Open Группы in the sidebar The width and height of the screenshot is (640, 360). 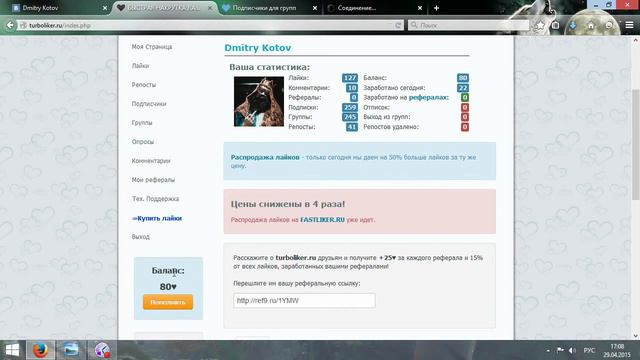pos(142,123)
